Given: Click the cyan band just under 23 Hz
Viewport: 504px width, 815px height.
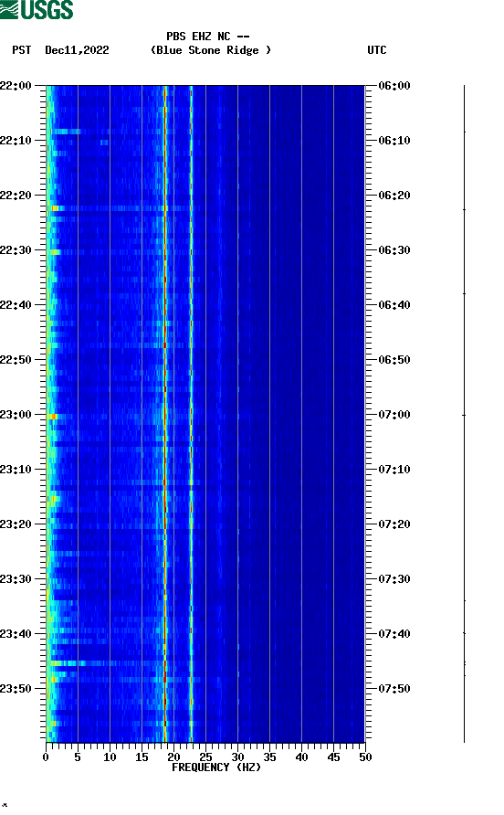Looking at the screenshot, I should (x=191, y=414).
